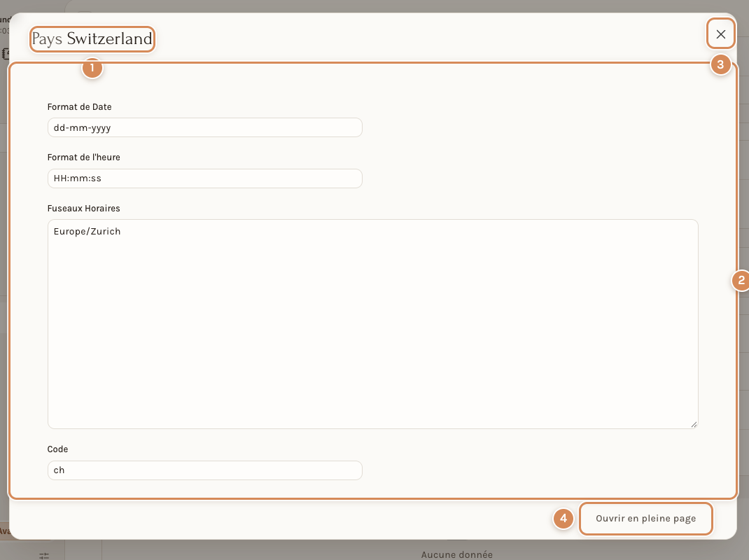Click the textarea resize handle of Fuseaux Horaires
This screenshot has width=749, height=560.
pyautogui.click(x=694, y=424)
